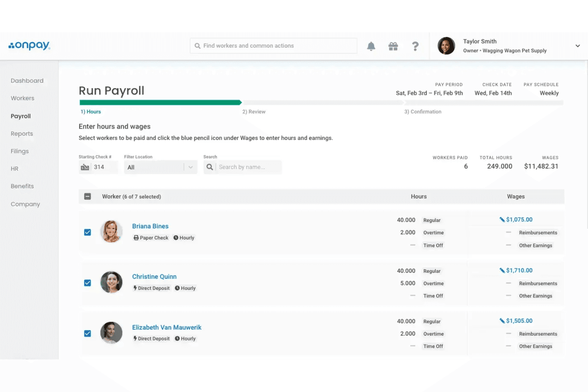The image size is (588, 392).
Task: Click the 3) Confirmation step
Action: point(423,112)
